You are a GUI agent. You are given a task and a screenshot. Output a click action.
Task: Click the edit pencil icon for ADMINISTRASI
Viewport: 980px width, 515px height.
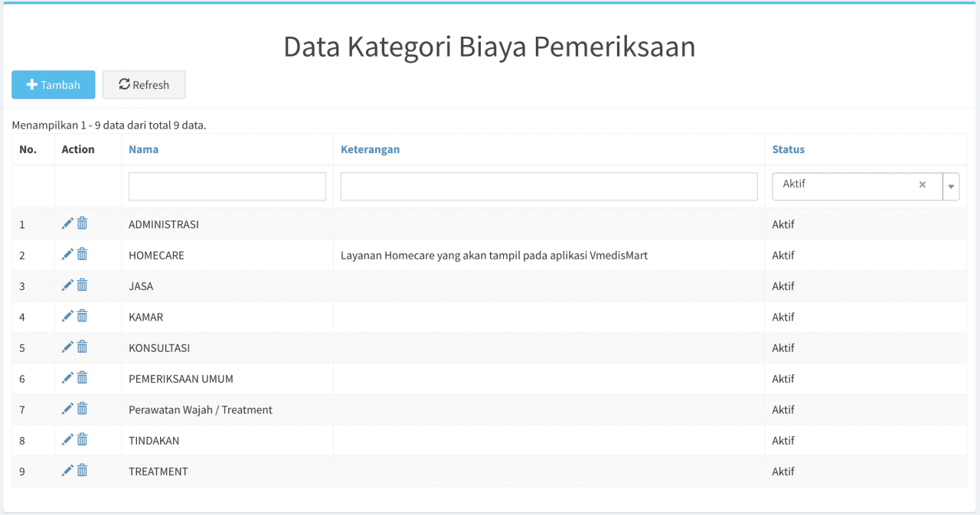[x=67, y=223]
